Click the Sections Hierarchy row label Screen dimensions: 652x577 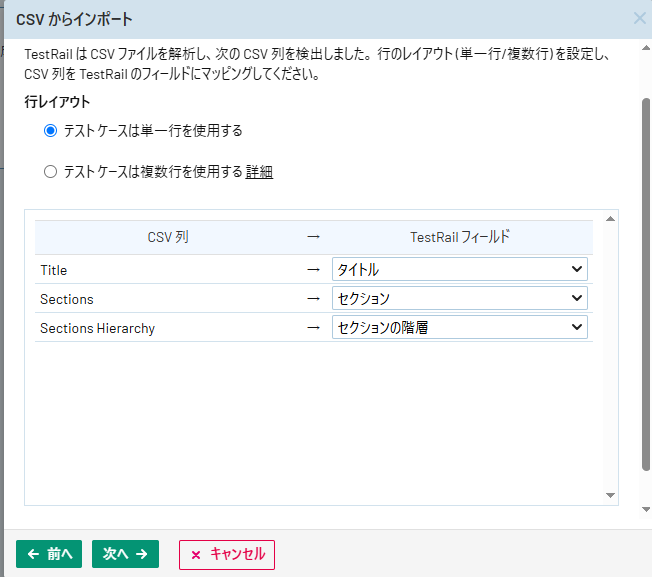[x=97, y=328]
